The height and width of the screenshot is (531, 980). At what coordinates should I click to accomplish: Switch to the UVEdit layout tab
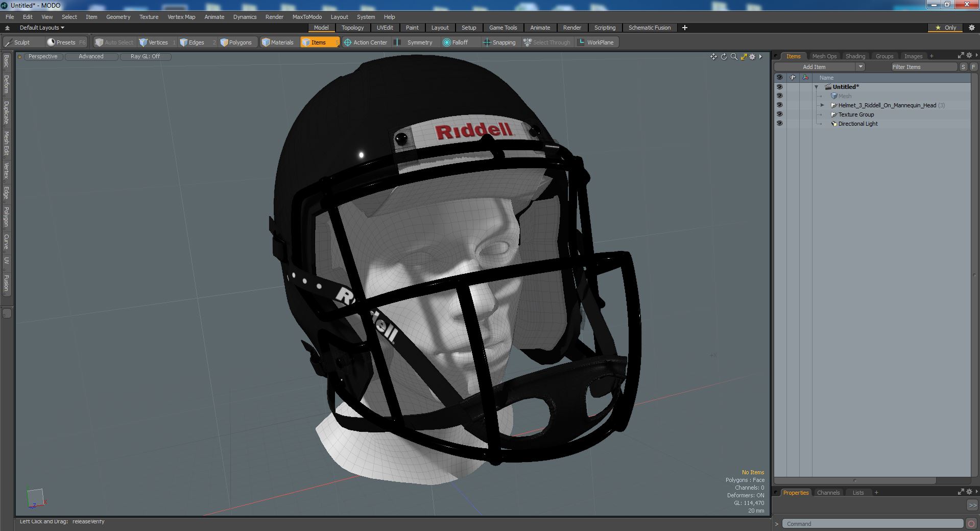tap(385, 28)
